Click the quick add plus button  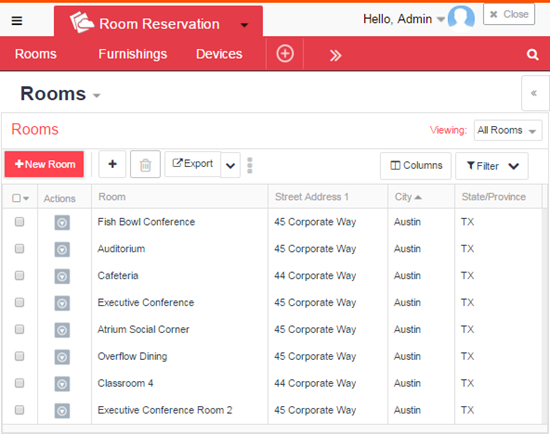tap(112, 164)
